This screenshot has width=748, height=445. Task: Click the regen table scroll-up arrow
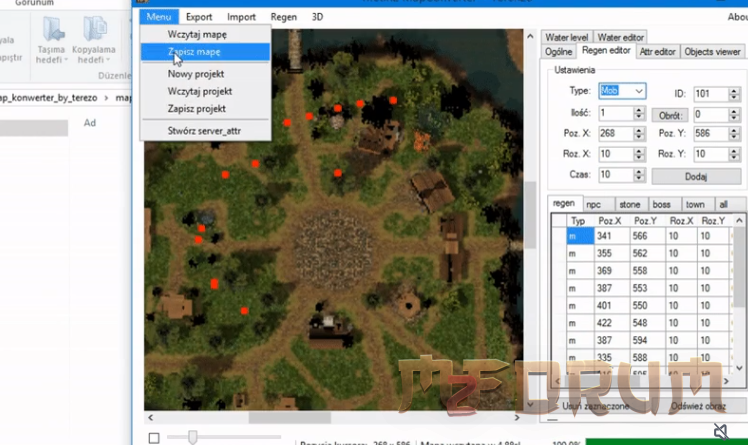pyautogui.click(x=739, y=220)
